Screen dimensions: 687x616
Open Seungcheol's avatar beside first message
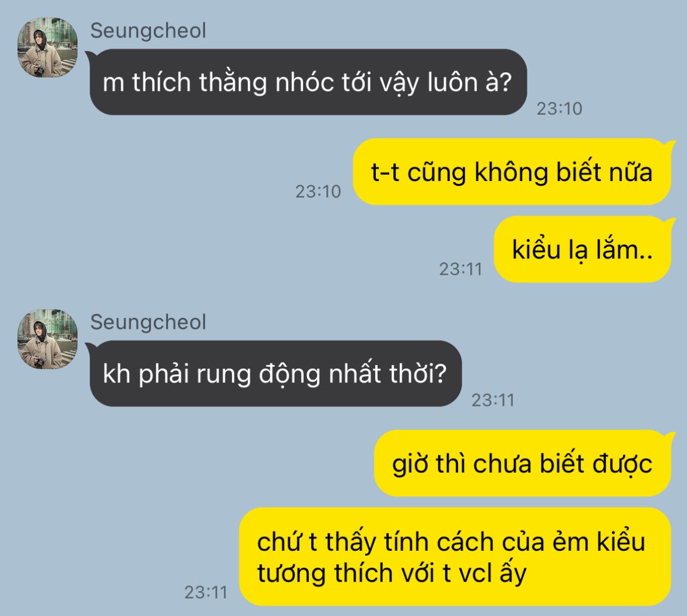point(47,47)
